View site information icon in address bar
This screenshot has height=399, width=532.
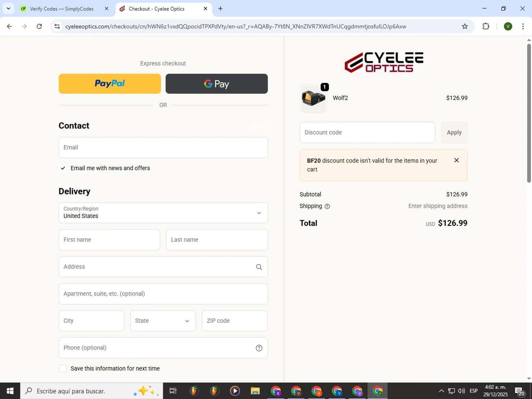(x=57, y=26)
